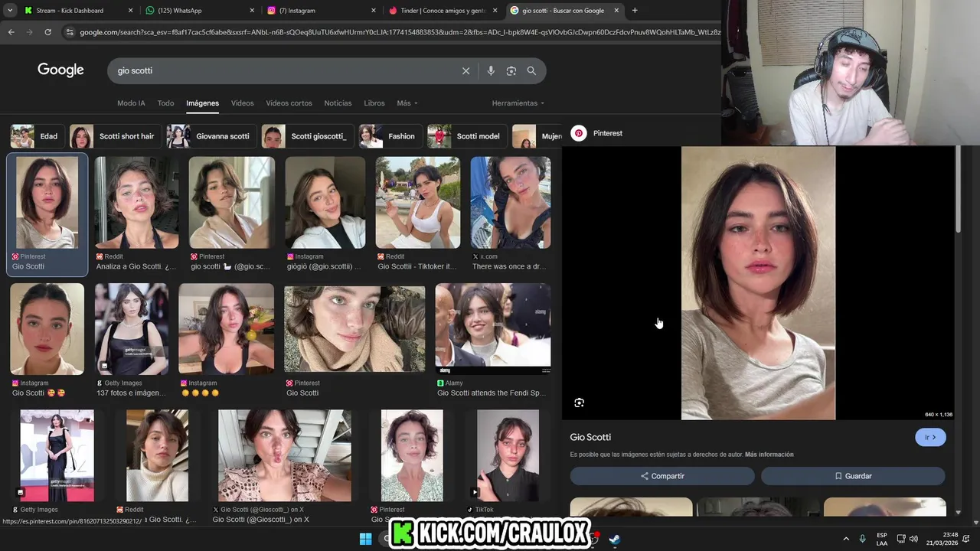
Task: Select the Fashion filter chip
Action: [x=390, y=136]
